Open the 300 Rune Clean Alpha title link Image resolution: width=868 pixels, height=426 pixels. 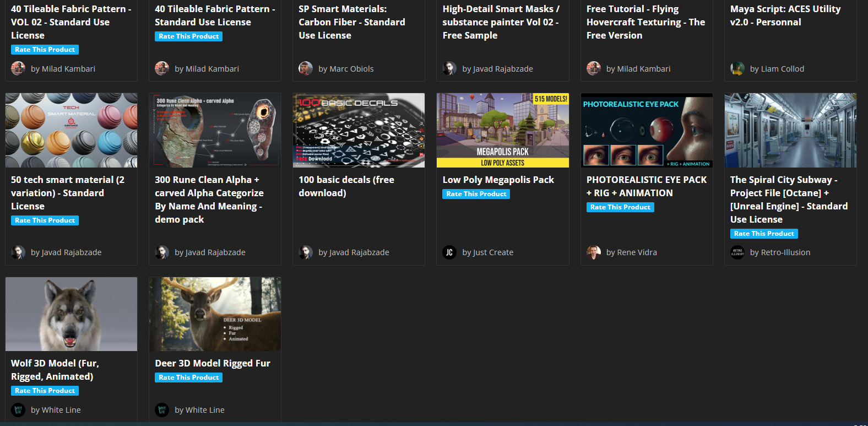[209, 199]
